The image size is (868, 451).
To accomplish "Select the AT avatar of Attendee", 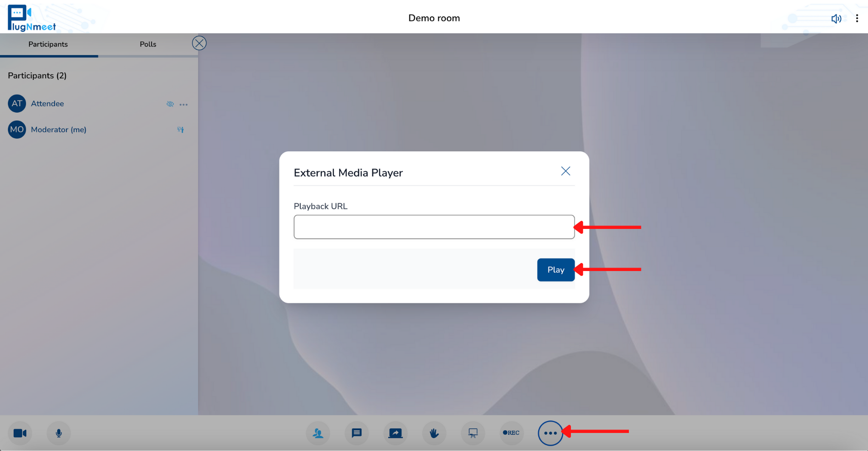I will click(x=17, y=104).
